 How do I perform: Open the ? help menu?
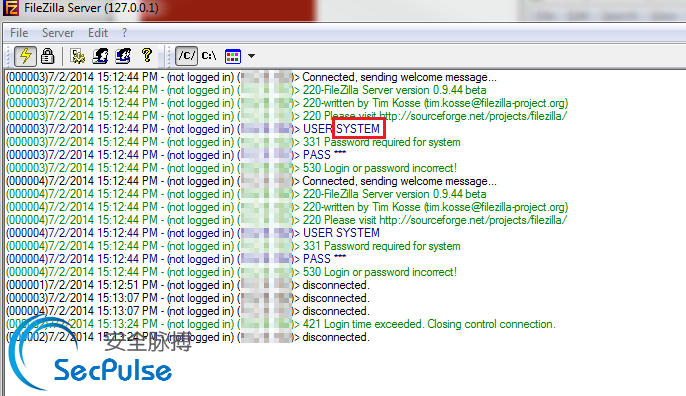click(x=124, y=33)
